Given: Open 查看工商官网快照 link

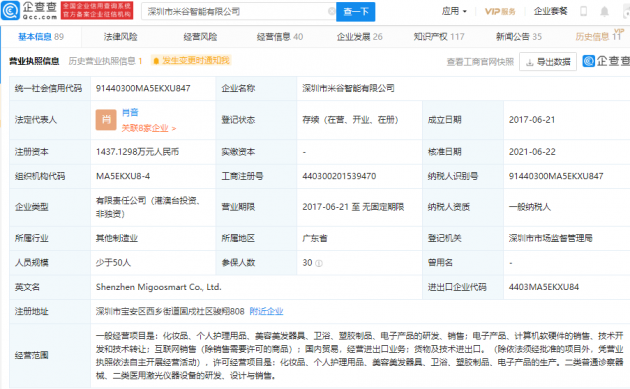Looking at the screenshot, I should [480, 61].
